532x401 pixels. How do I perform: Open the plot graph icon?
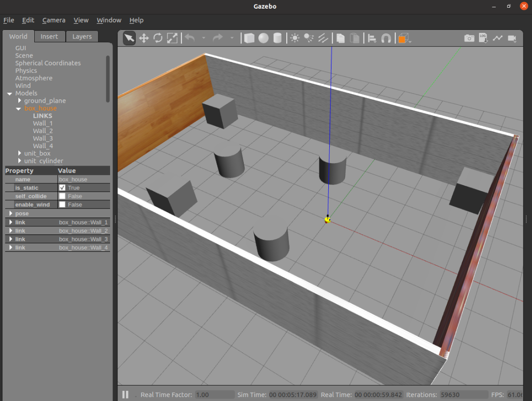click(498, 38)
